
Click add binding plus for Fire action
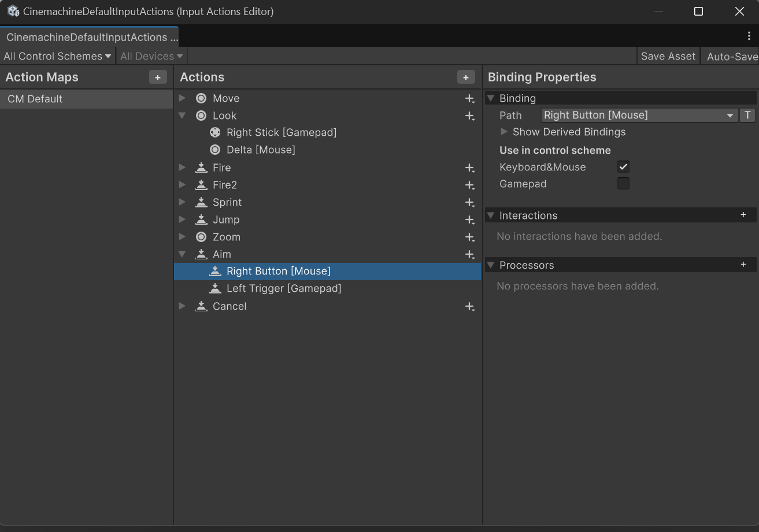click(x=470, y=168)
